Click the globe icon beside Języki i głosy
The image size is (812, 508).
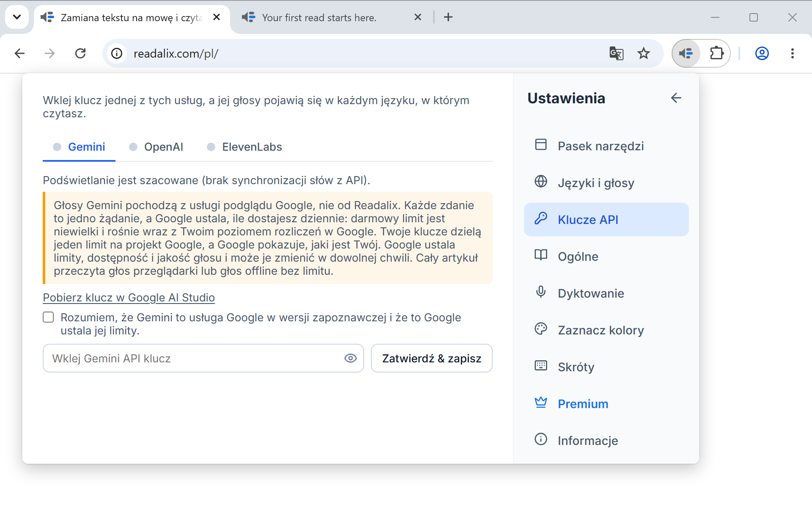click(x=541, y=181)
